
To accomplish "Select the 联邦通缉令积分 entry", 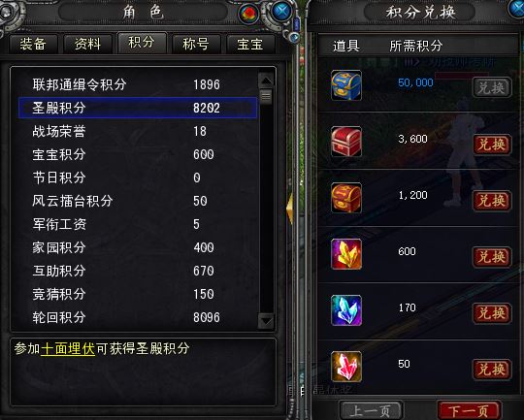I will (138, 84).
